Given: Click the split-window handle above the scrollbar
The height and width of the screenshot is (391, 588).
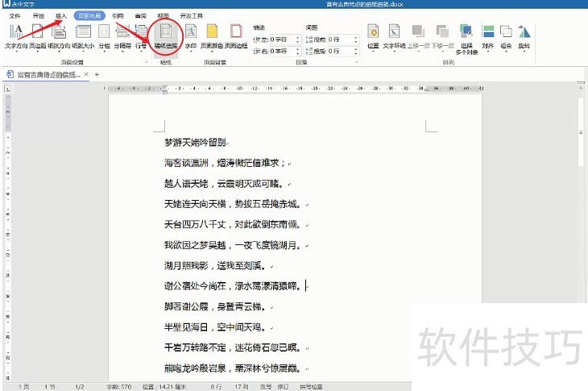Looking at the screenshot, I should point(581,82).
